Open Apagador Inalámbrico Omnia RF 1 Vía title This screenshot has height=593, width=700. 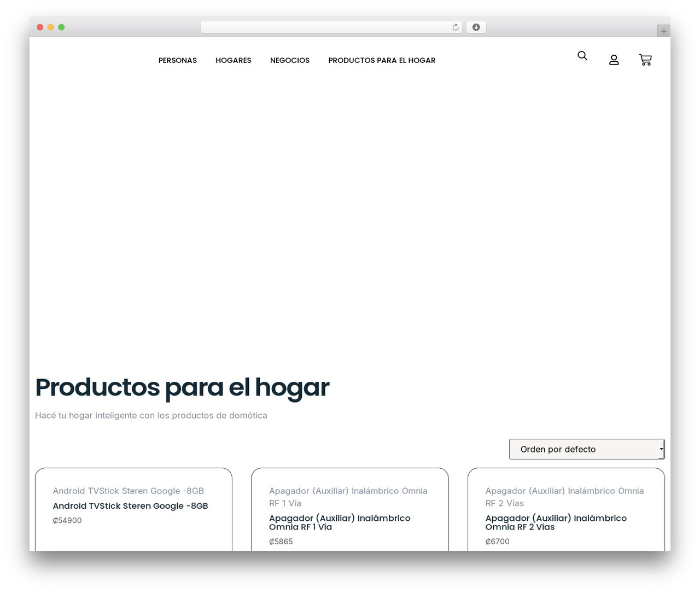coord(340,522)
